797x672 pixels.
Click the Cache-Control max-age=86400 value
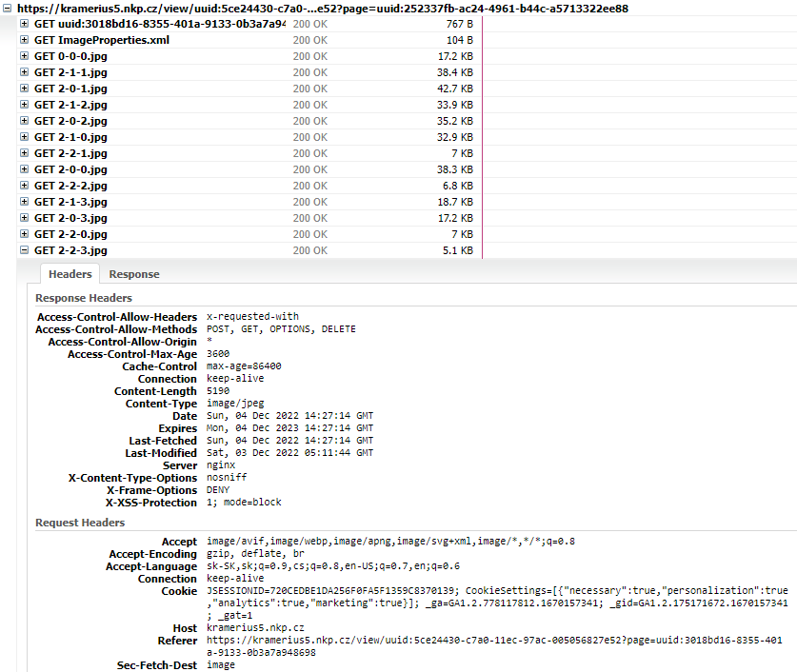coord(244,366)
